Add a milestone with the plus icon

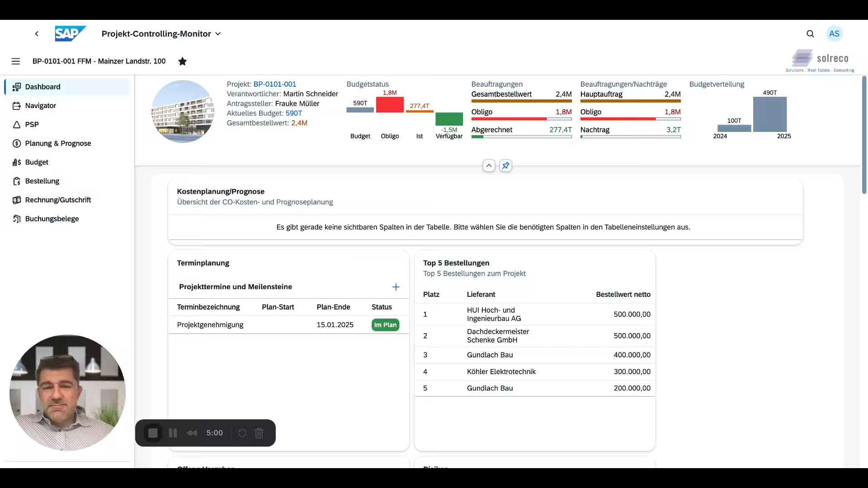(x=396, y=287)
